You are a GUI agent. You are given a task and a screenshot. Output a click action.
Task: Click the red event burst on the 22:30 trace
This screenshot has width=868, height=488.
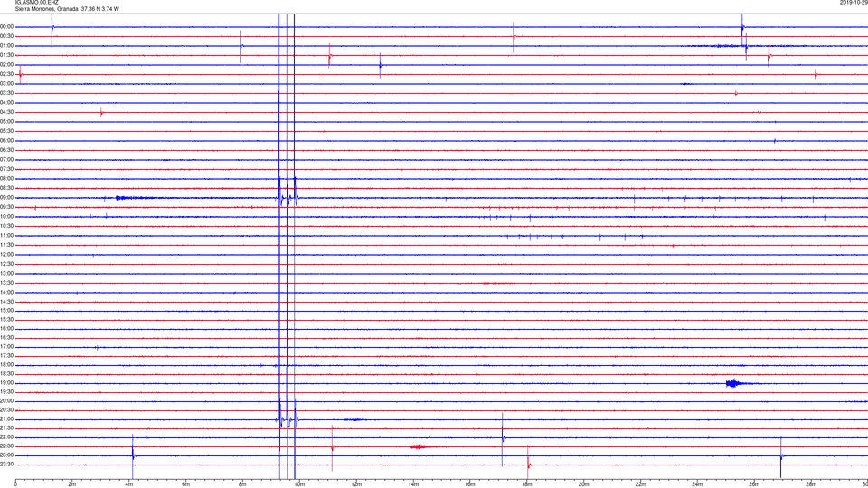pos(420,446)
